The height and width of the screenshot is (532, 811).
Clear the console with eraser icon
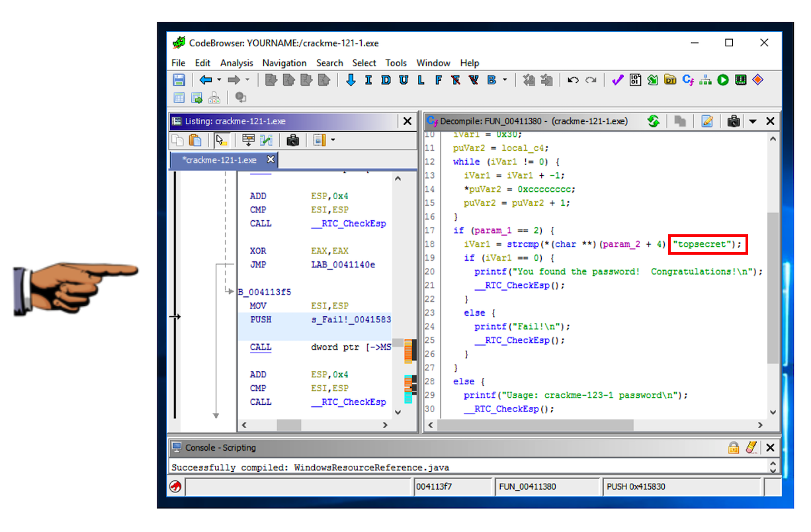(750, 448)
